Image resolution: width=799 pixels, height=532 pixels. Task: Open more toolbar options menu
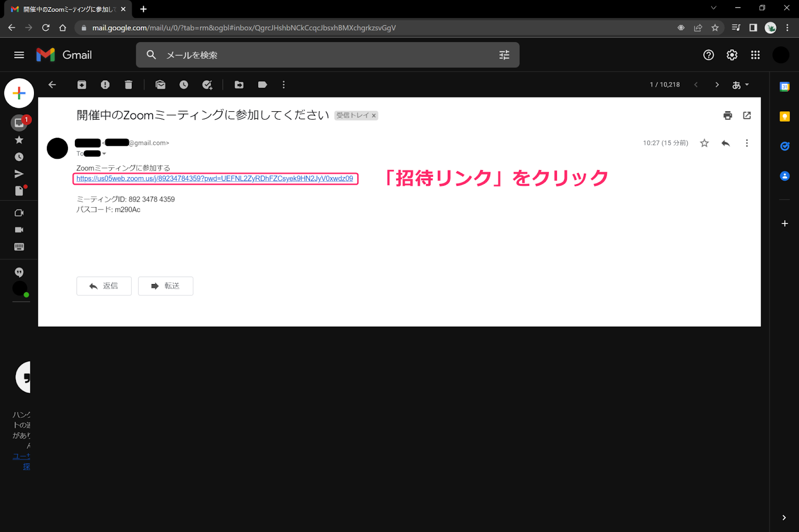284,85
